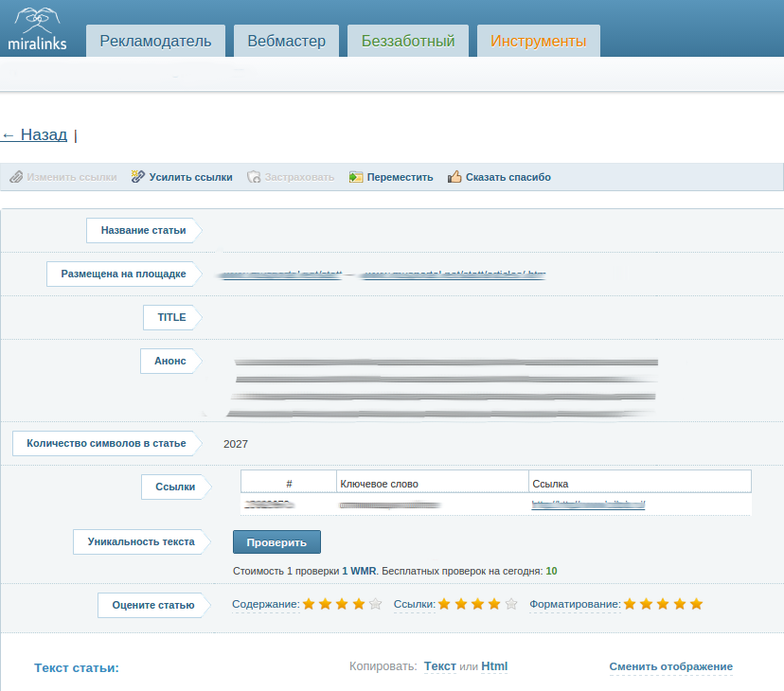Viewport: 784px width, 691px height.
Task: Click the TITLE label
Action: [x=172, y=317]
